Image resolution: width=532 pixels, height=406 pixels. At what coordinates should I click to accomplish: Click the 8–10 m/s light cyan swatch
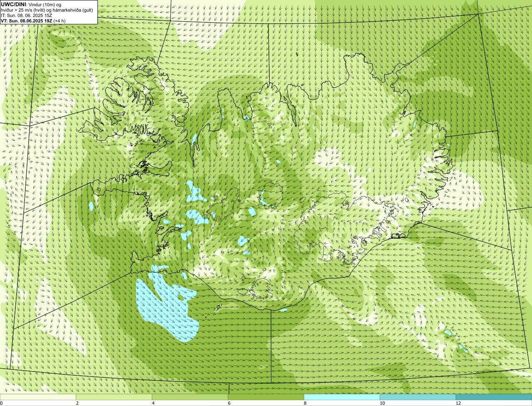pyautogui.click(x=342, y=397)
